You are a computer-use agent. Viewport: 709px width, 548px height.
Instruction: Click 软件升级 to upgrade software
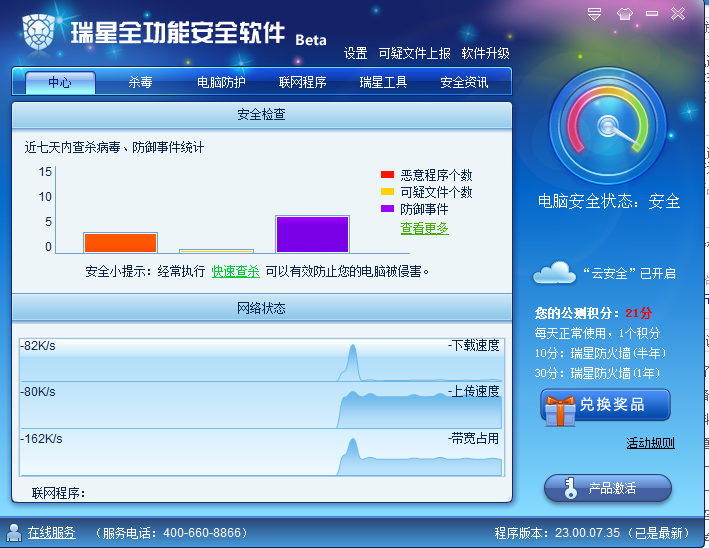pos(485,53)
